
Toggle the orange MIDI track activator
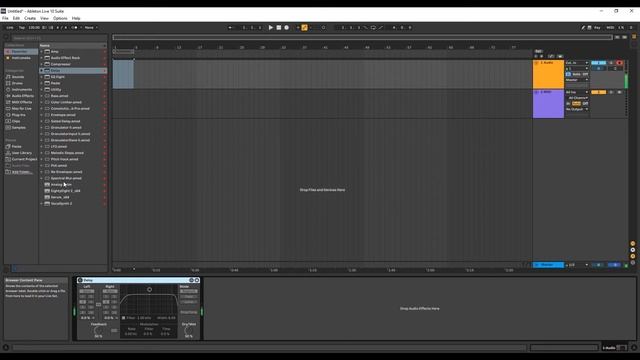pos(598,92)
